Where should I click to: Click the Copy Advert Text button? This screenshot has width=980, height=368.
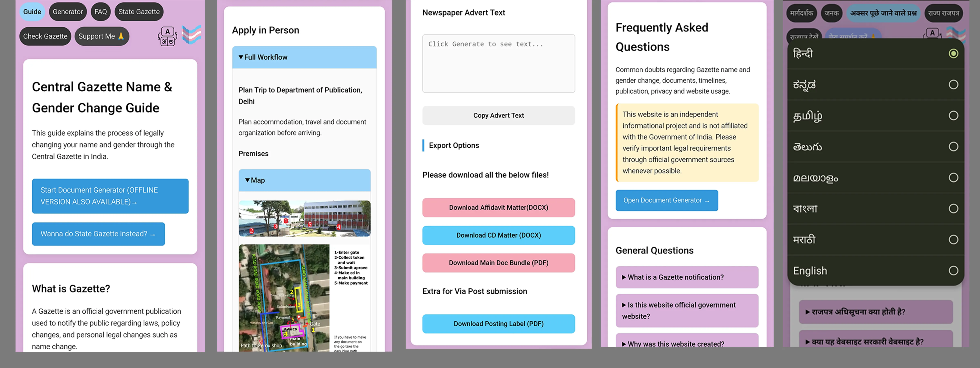(498, 116)
